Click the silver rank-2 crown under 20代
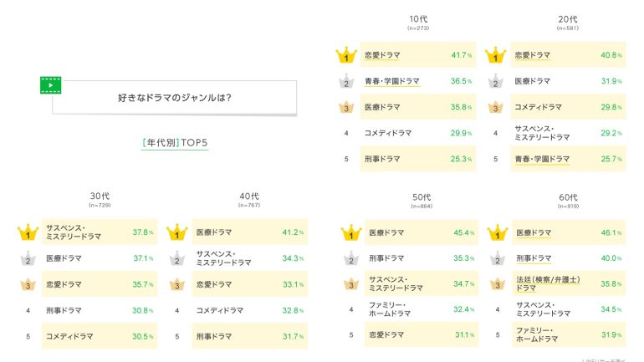 496,82
